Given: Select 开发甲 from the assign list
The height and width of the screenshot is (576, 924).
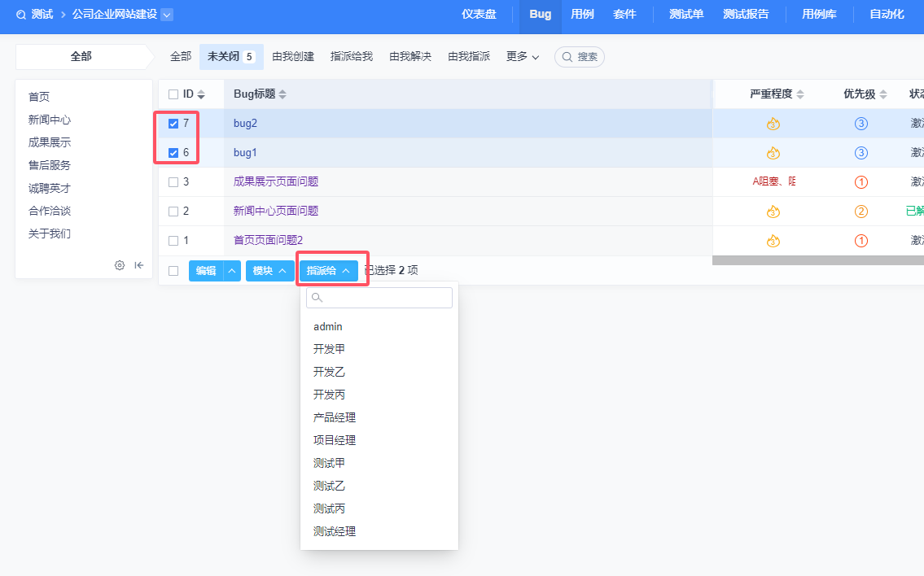Looking at the screenshot, I should click(x=329, y=349).
